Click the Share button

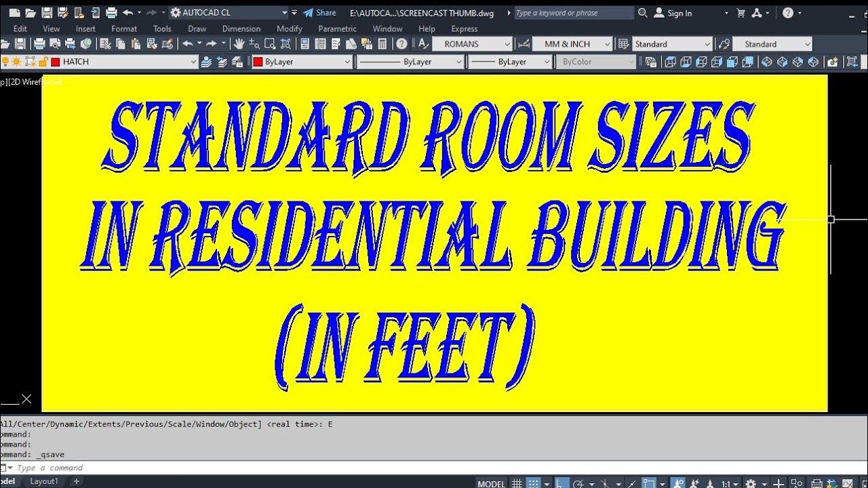(x=319, y=13)
